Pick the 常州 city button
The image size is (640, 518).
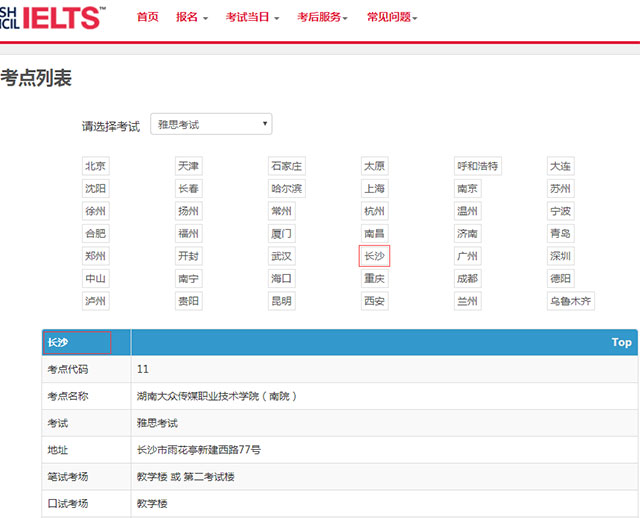coord(282,211)
